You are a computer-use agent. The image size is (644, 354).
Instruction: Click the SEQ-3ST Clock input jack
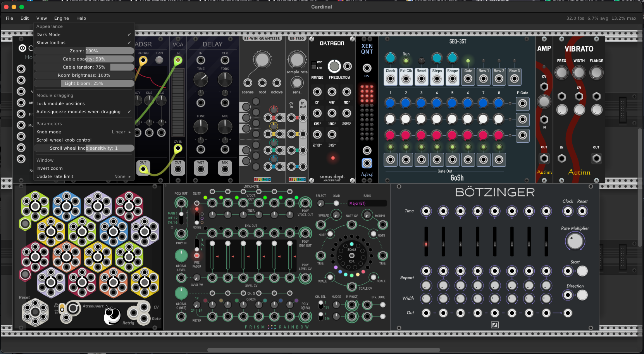point(391,79)
